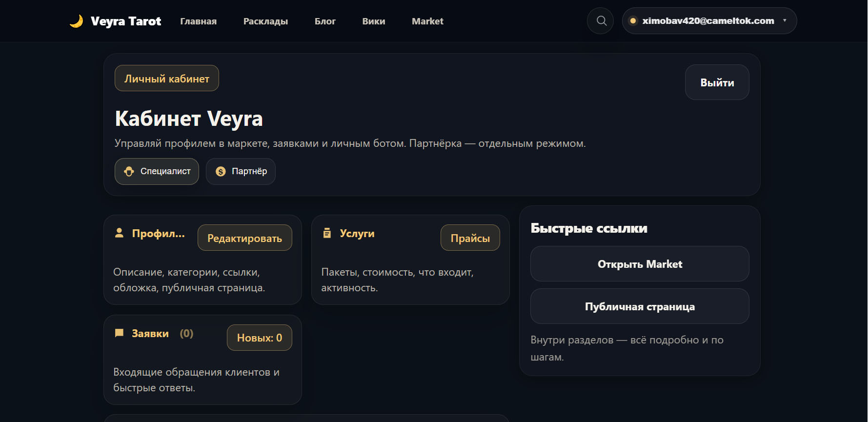
Task: Click the Быстрые ссылки heading
Action: point(589,228)
